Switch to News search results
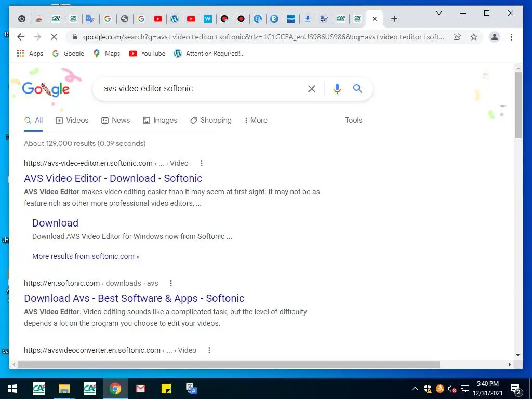This screenshot has height=399, width=532. coord(116,121)
